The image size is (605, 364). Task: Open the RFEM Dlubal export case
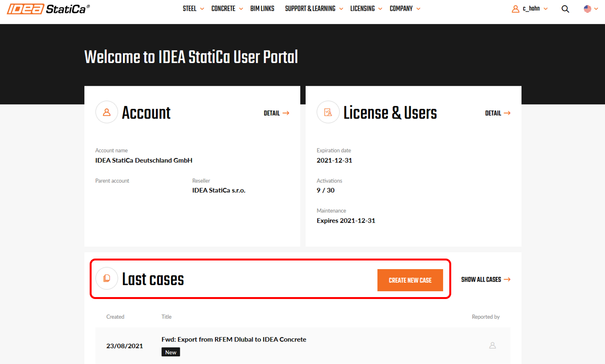pos(234,339)
